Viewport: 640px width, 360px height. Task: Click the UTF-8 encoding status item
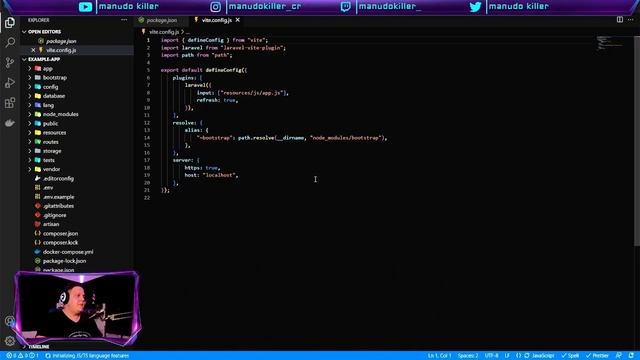point(492,356)
